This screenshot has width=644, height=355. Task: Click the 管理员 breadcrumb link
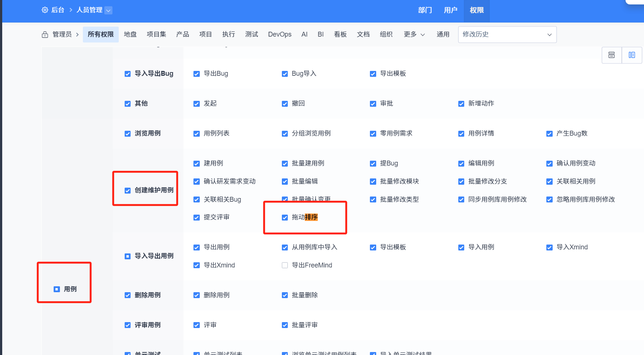[62, 34]
